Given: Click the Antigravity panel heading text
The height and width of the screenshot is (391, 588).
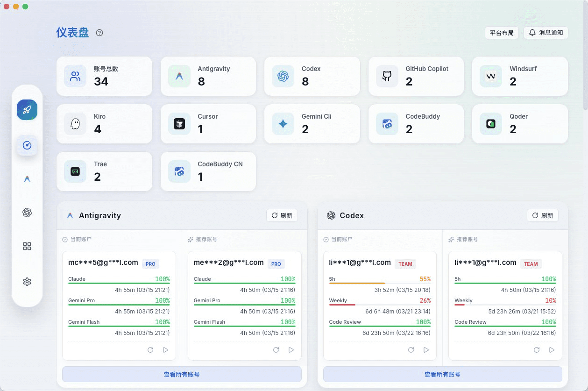Looking at the screenshot, I should (x=100, y=215).
